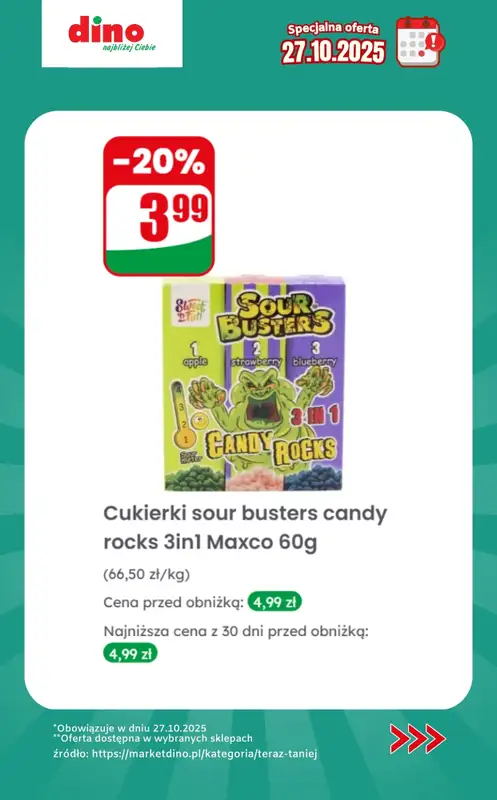Click the green monster illustration
Viewport: 497px width, 800px height.
(260, 403)
